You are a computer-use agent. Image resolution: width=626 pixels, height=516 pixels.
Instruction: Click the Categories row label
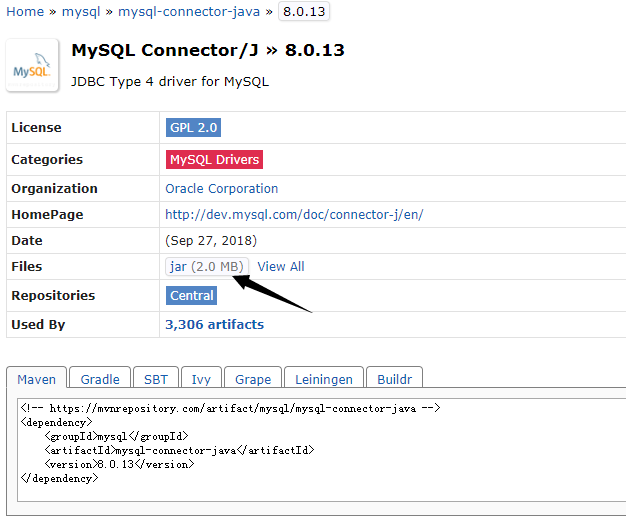[47, 159]
